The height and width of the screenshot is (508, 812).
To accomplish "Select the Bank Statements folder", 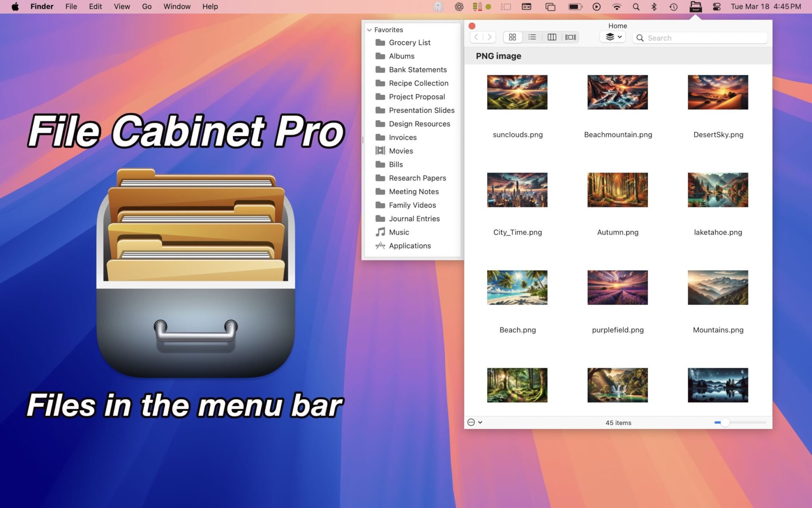I will pos(417,69).
